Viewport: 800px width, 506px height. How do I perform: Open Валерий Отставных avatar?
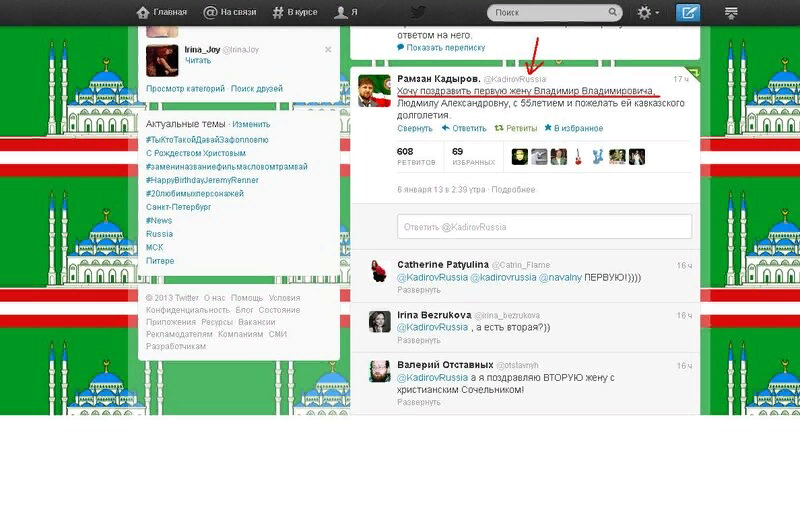point(380,371)
